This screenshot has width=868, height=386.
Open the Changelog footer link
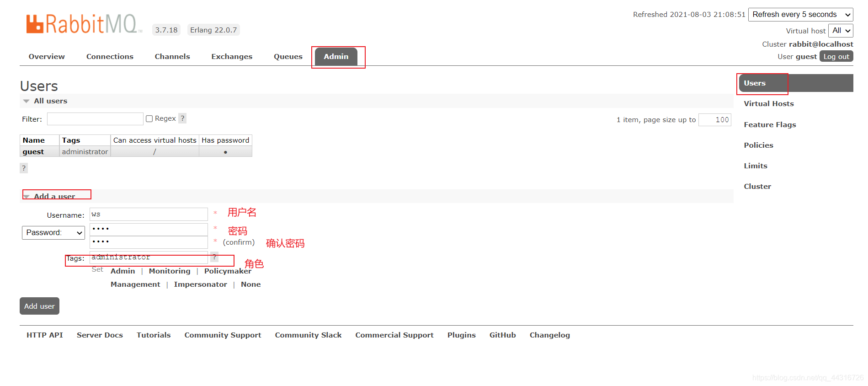coord(550,335)
